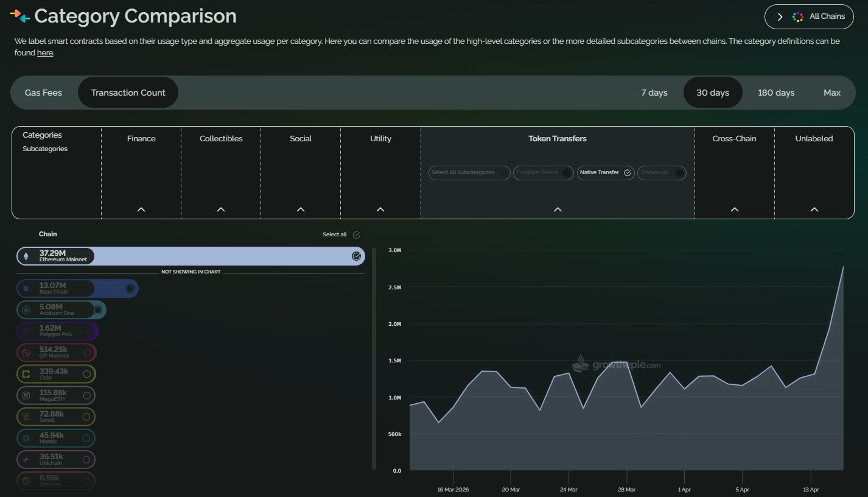Click the MegaETH chain logo icon
This screenshot has height=497, width=868.
(26, 395)
